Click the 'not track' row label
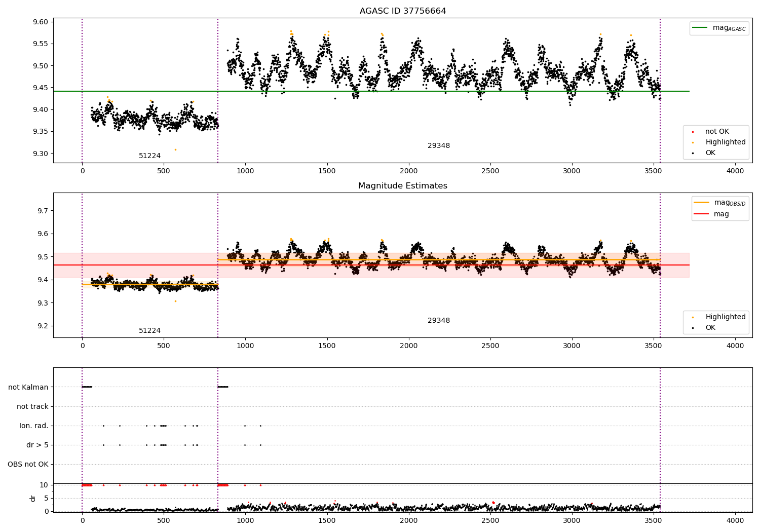This screenshot has width=760, height=532. click(x=32, y=406)
